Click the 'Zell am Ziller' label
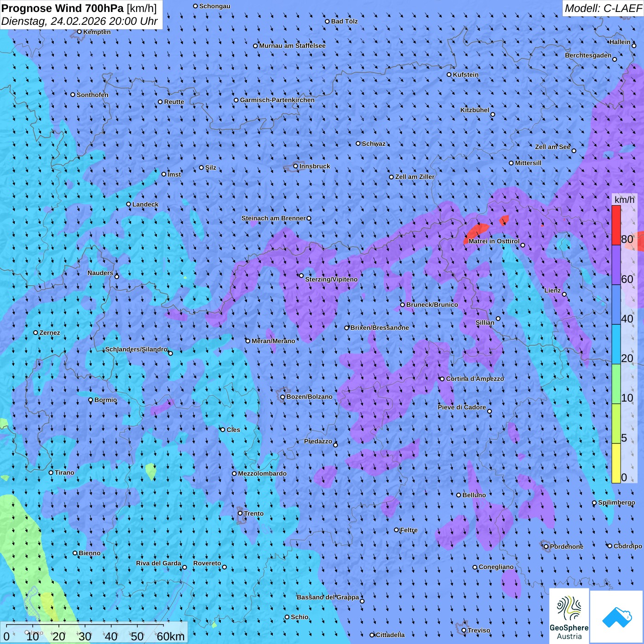This screenshot has width=644, height=644. coord(415,177)
